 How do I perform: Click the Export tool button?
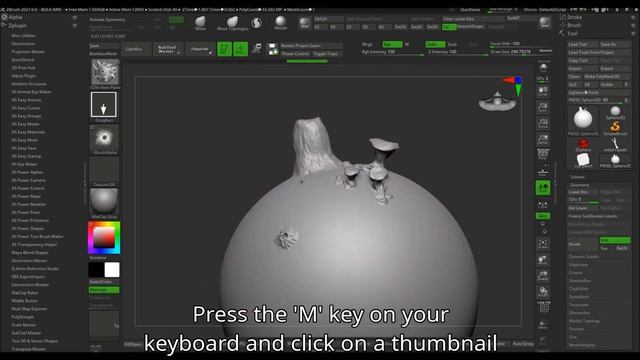click(x=615, y=69)
